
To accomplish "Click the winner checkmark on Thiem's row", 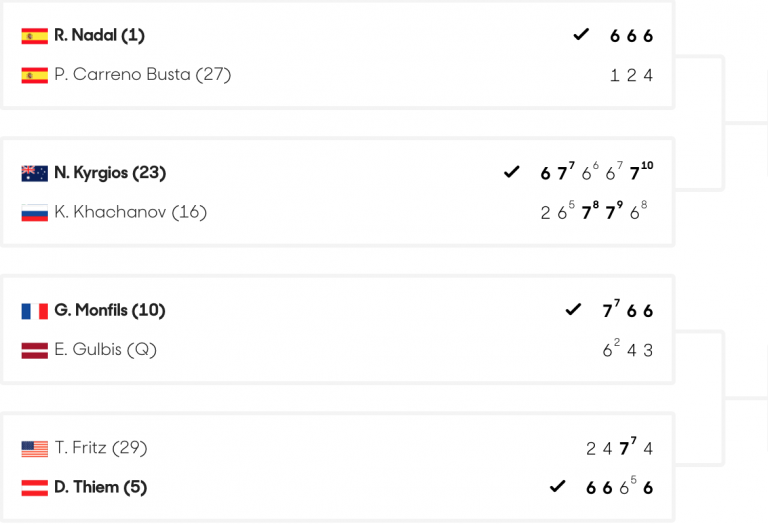I will pos(557,486).
